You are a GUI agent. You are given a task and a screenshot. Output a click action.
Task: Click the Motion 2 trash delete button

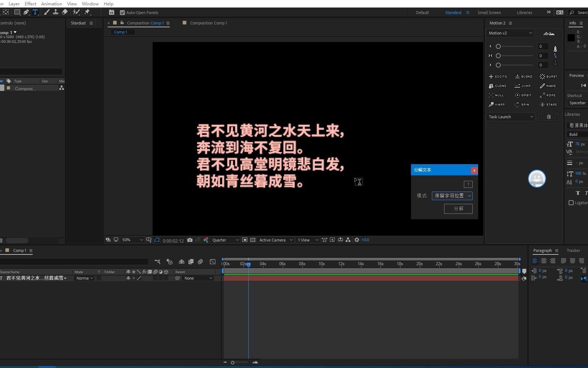(x=549, y=117)
